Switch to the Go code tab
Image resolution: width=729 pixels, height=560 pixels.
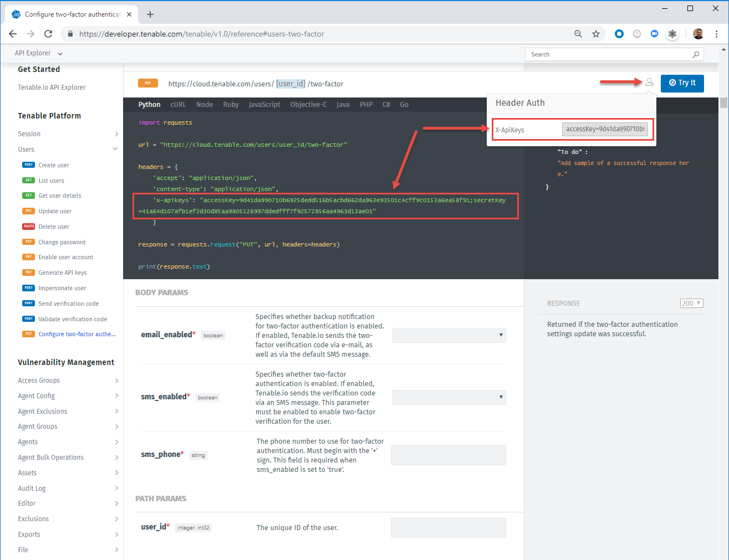[404, 105]
